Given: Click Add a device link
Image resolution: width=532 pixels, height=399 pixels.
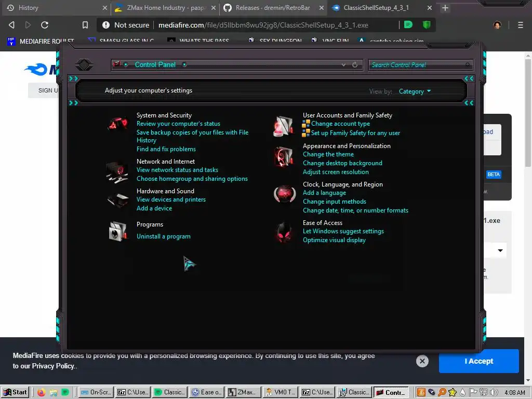Looking at the screenshot, I should 154,208.
